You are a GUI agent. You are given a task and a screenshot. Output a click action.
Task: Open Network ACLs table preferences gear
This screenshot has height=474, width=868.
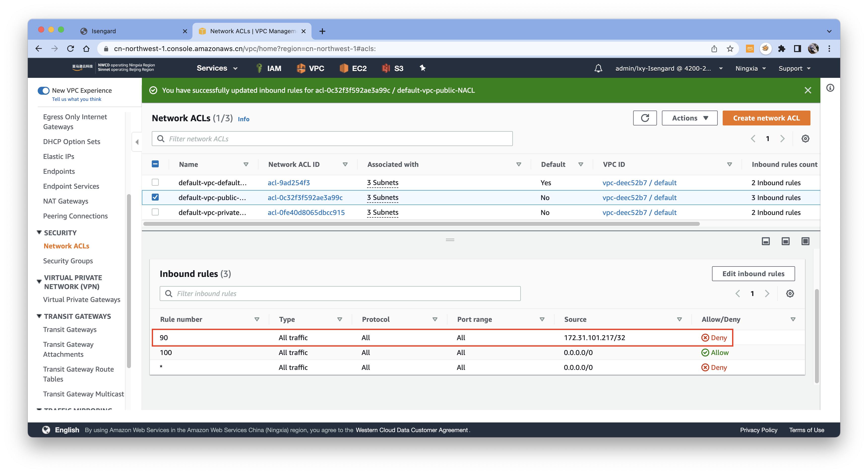(805, 139)
